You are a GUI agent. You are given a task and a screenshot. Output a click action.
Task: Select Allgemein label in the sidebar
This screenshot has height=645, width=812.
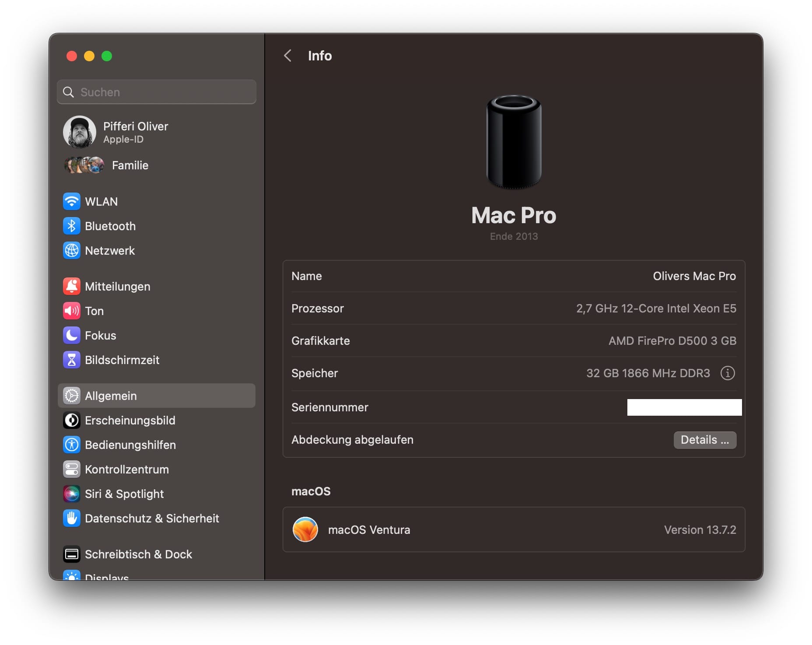[111, 396]
